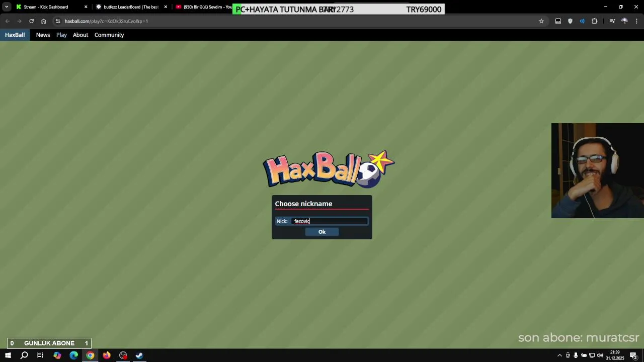Open the blue sound-wave extension icon
This screenshot has height=362, width=644.
pyautogui.click(x=582, y=21)
